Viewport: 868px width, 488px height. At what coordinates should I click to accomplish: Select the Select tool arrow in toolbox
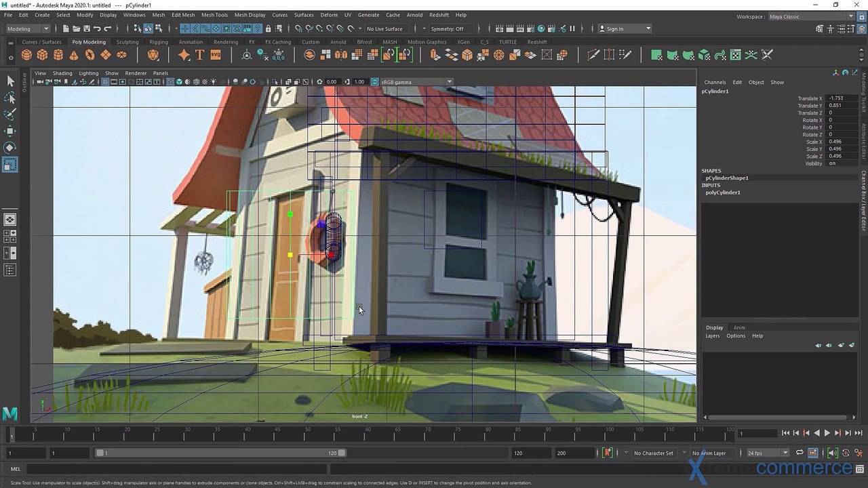(x=10, y=81)
